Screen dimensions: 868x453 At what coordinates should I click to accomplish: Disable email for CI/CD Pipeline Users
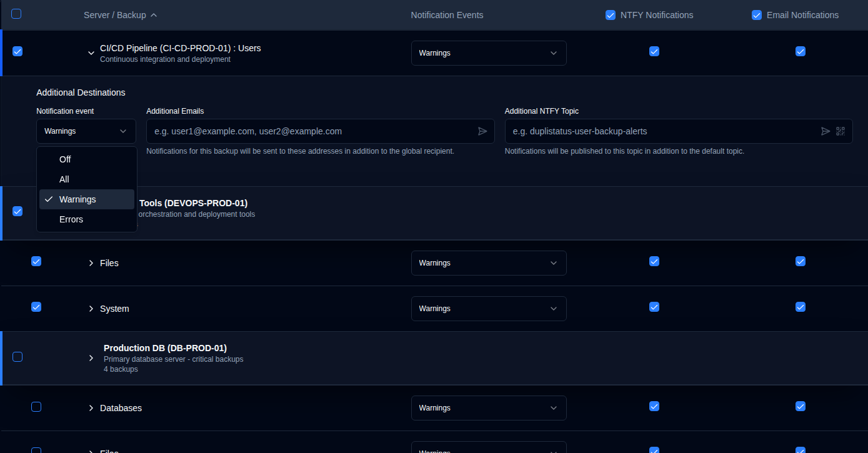click(x=801, y=51)
